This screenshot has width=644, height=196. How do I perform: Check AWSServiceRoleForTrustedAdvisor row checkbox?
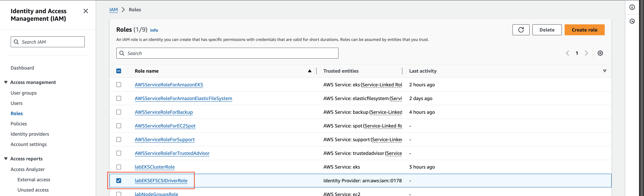pyautogui.click(x=119, y=153)
